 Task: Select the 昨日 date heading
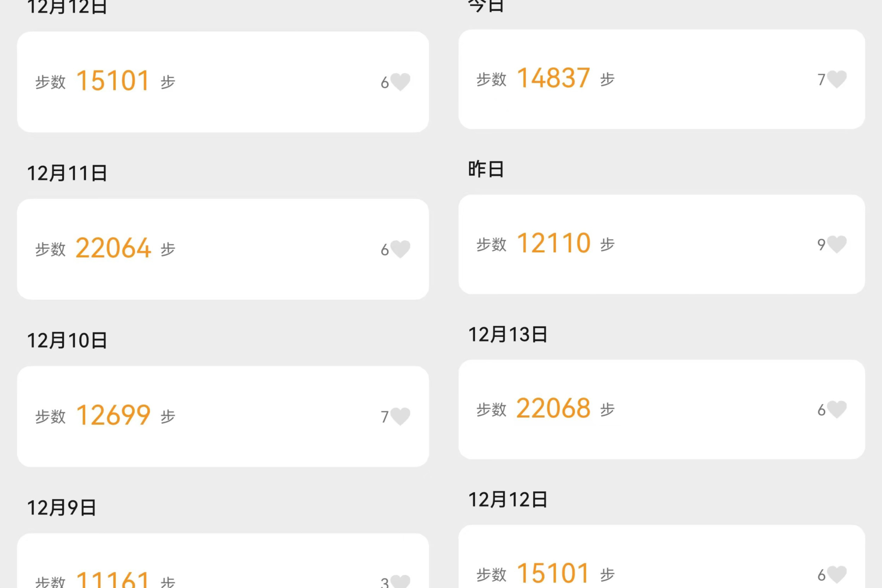pyautogui.click(x=486, y=169)
